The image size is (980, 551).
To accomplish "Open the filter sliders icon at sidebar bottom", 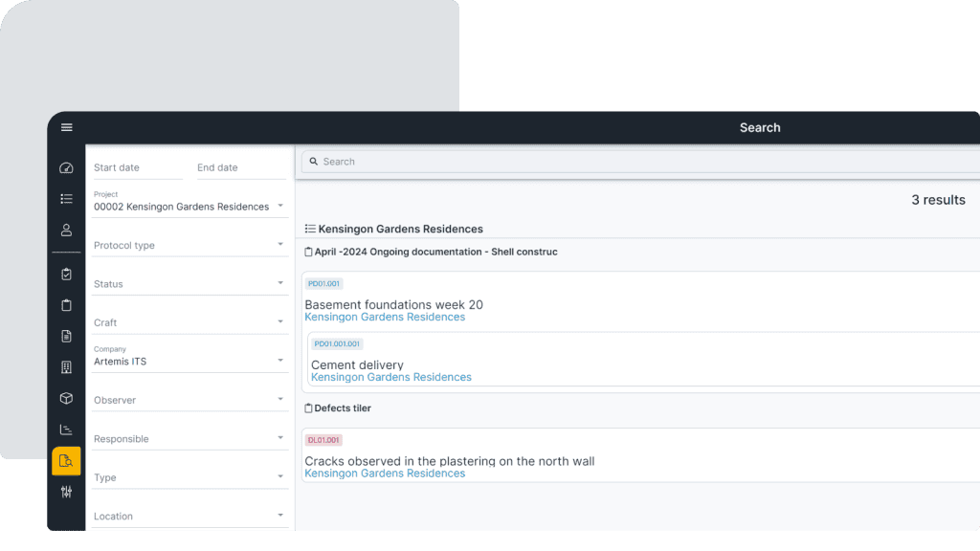I will click(65, 493).
